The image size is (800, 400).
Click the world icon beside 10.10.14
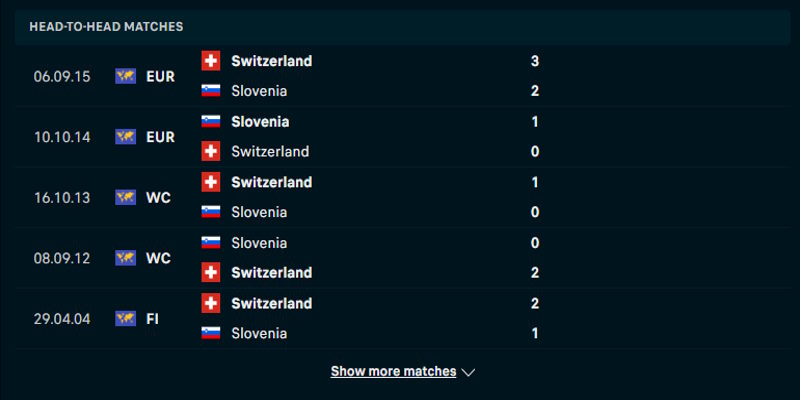[x=125, y=137]
